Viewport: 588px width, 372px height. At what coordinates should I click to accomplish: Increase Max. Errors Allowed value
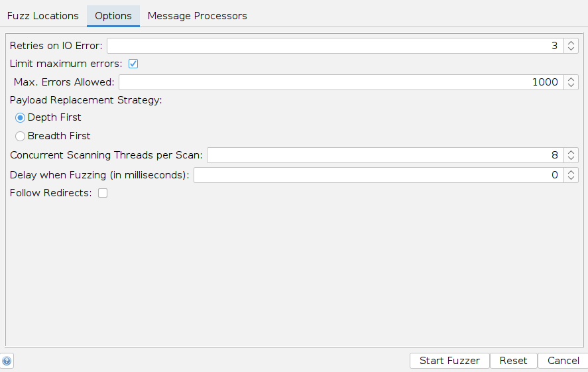click(x=571, y=79)
